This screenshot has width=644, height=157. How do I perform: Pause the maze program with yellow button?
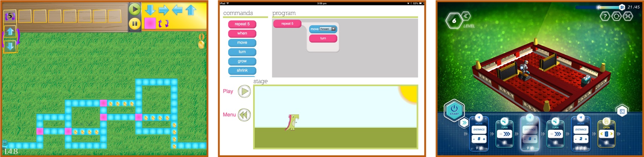pos(134,23)
